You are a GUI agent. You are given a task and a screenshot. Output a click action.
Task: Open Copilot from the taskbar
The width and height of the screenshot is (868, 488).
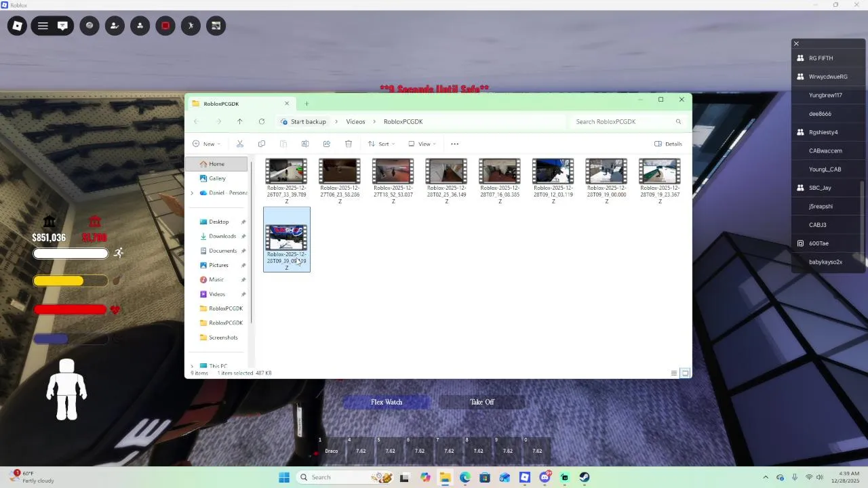(425, 477)
